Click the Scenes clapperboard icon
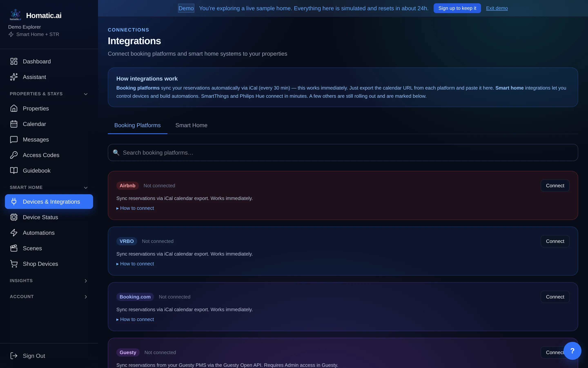This screenshot has width=588, height=368. (x=14, y=248)
